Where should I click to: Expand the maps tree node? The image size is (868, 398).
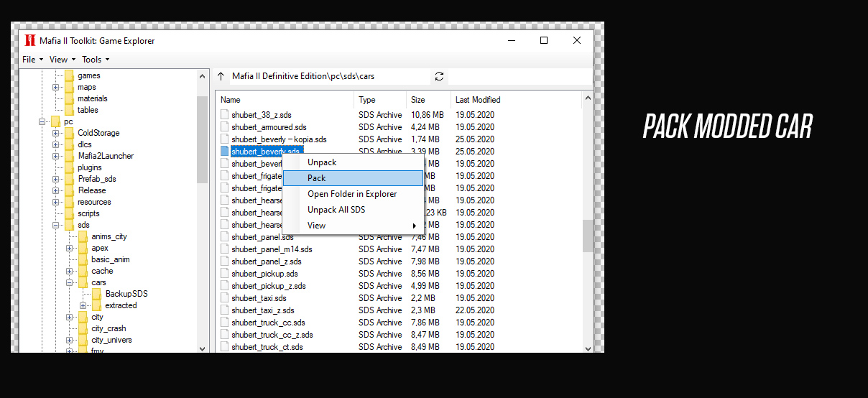point(56,87)
